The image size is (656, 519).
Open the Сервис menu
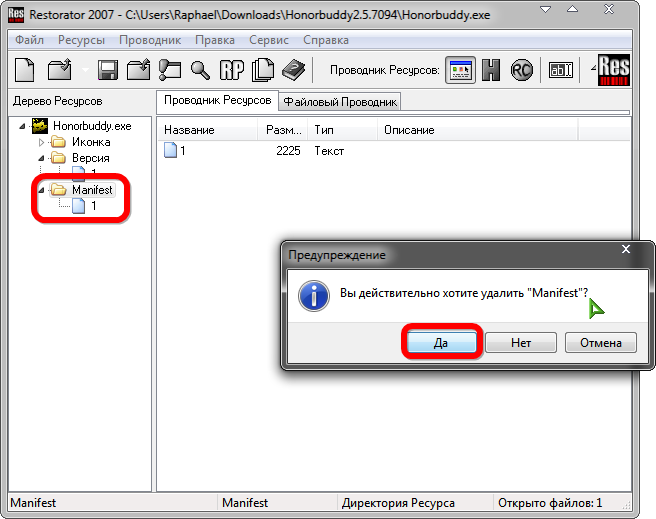[x=269, y=40]
